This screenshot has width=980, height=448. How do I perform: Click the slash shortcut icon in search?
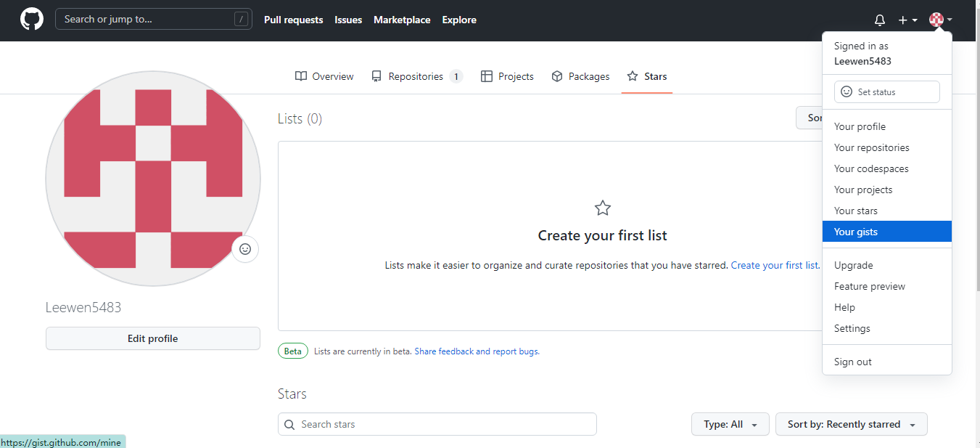pos(241,20)
